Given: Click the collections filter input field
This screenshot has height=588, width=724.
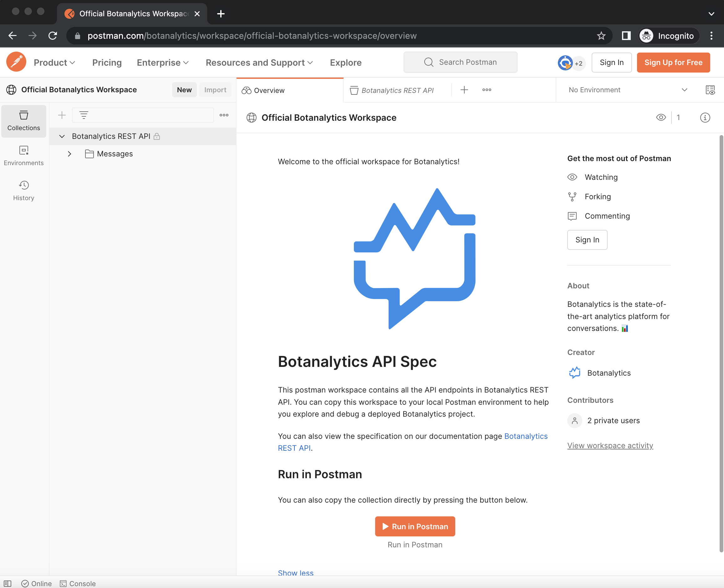Looking at the screenshot, I should pos(143,115).
